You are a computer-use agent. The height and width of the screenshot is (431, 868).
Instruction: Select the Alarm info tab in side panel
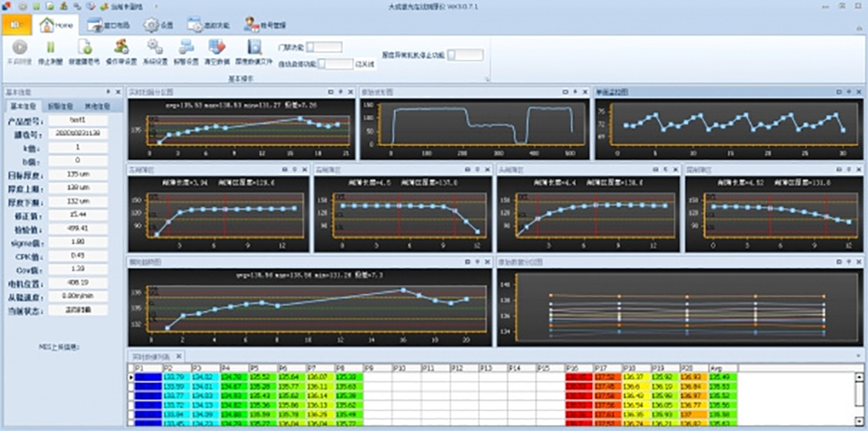61,106
